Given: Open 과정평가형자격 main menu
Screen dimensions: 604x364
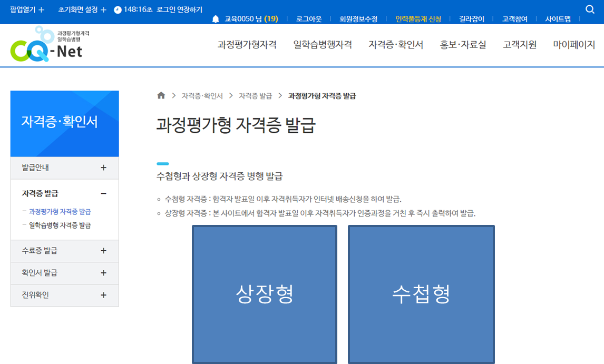Looking at the screenshot, I should coord(247,45).
